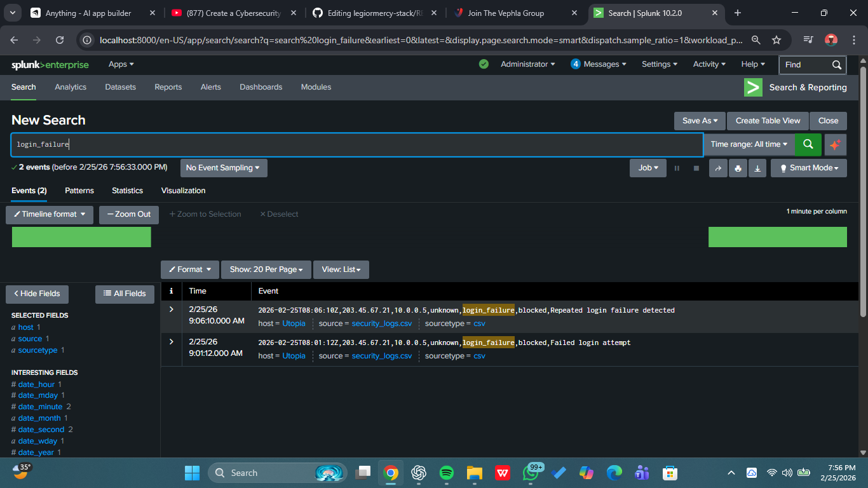Screen dimensions: 868x488
Task: Open the Show: 20 Per Page dropdown
Action: [266, 269]
